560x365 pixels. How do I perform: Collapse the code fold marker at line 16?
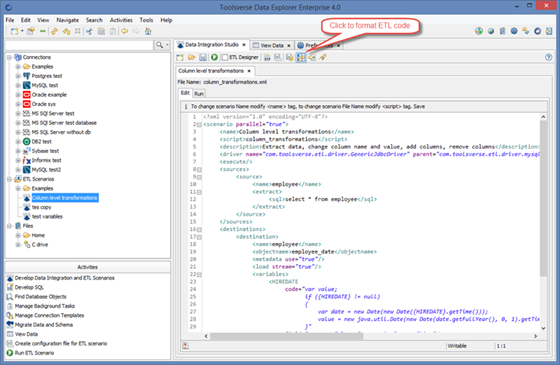tap(199, 230)
